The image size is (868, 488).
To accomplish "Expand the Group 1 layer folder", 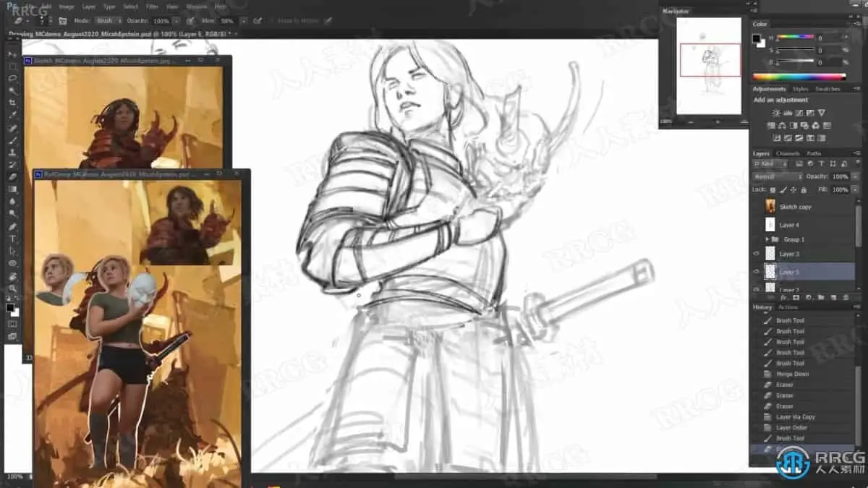I will coord(766,239).
